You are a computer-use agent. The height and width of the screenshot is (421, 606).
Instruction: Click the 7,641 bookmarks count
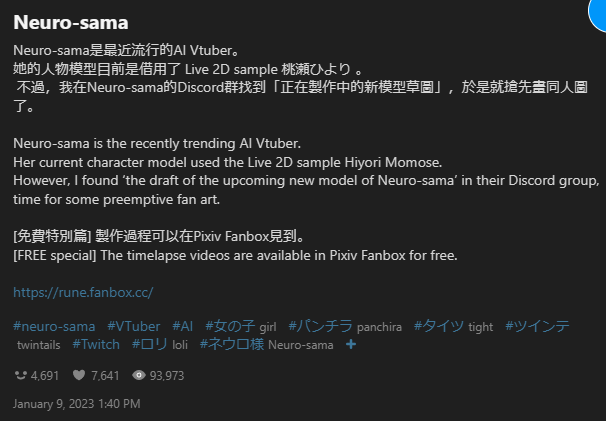click(x=104, y=376)
